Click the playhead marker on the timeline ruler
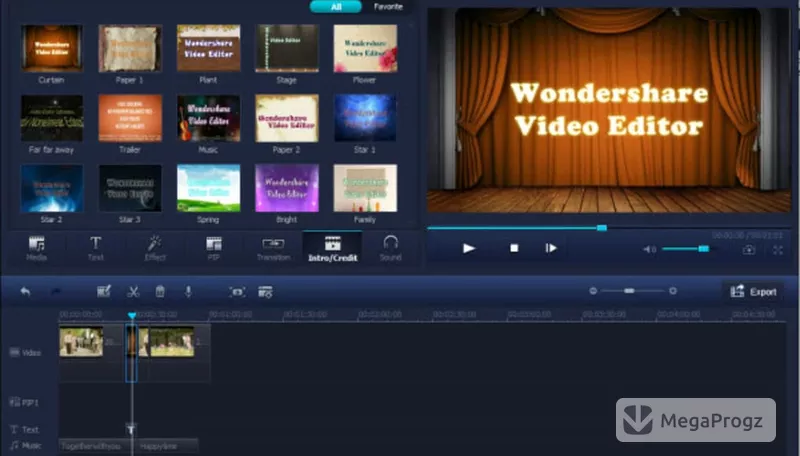The height and width of the screenshot is (456, 800). pos(132,316)
